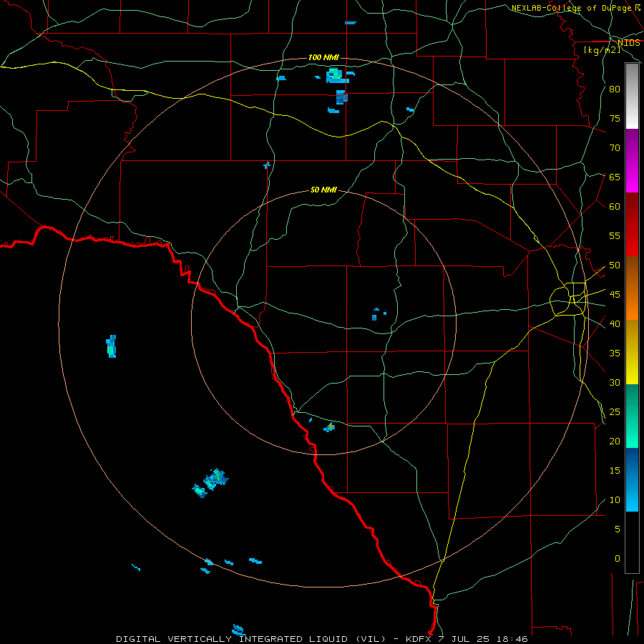Screen dimensions: 644x644
Task: Click the "100 NMI" range ring label
Action: (x=323, y=57)
